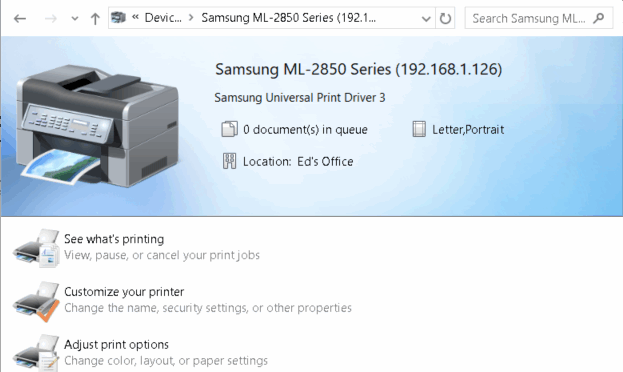Go back with the left arrow button
623x372 pixels.
20,18
